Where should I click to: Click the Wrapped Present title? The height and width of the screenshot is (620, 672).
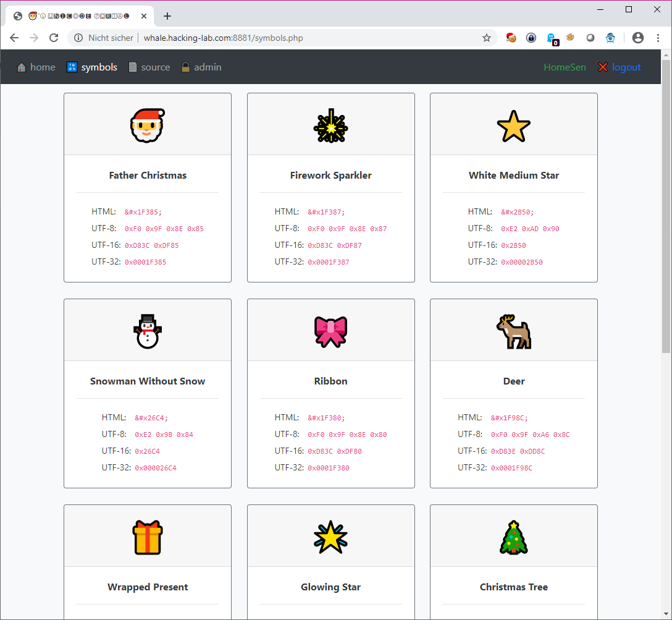[x=148, y=587]
